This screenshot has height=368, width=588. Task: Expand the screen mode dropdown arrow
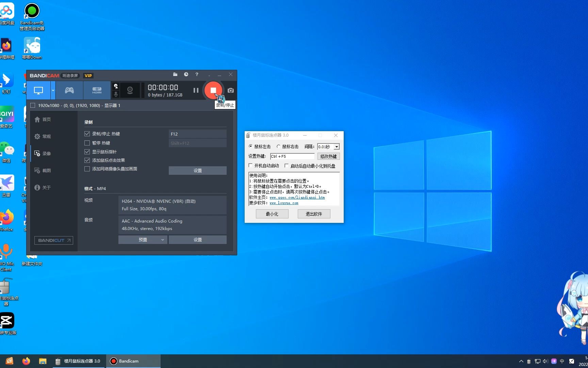tap(53, 90)
